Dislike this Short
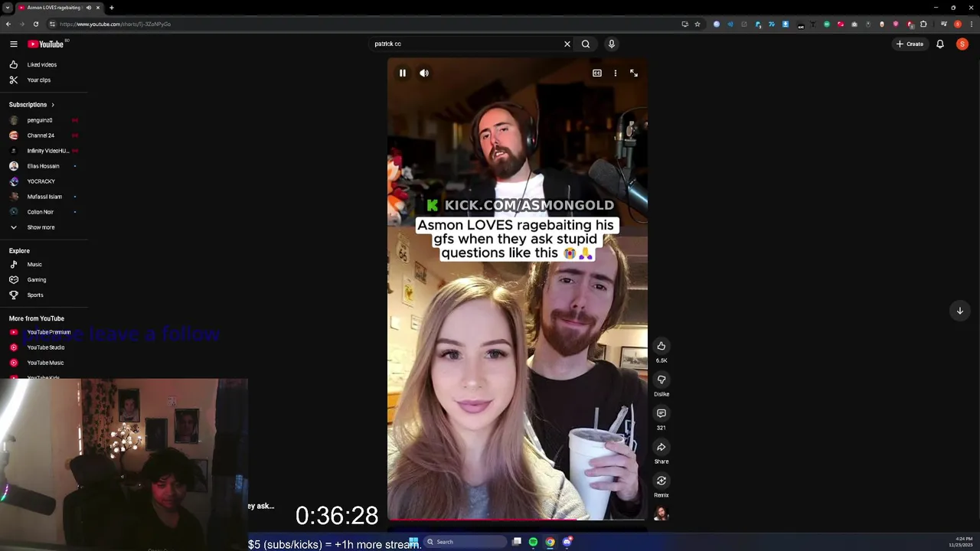The height and width of the screenshot is (551, 980). (661, 380)
